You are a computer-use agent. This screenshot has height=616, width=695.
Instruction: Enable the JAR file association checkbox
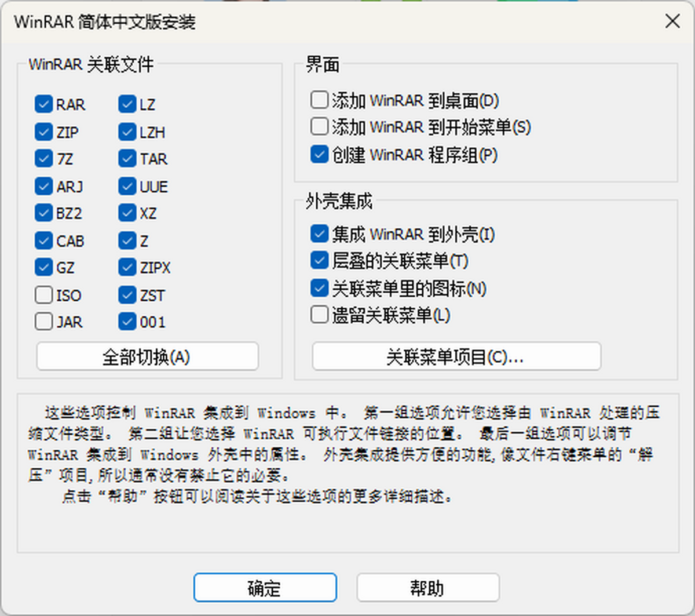click(43, 322)
